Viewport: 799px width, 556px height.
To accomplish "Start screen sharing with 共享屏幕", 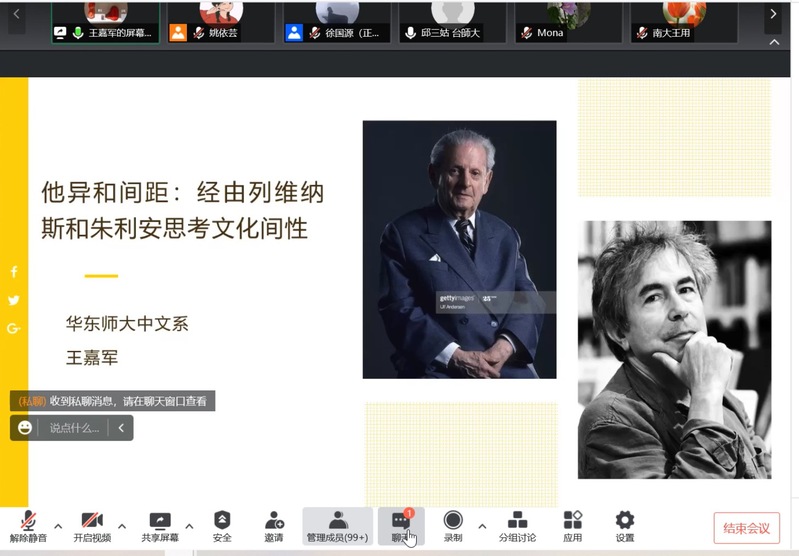I will click(x=160, y=526).
